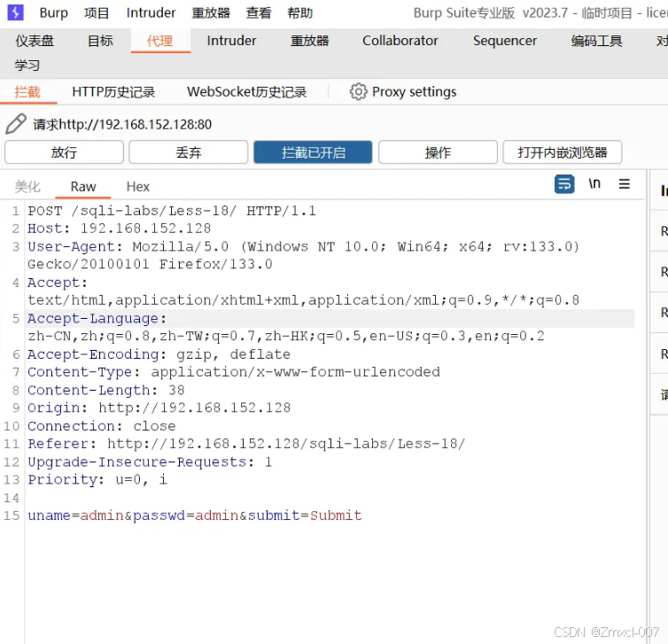
Task: Click the Origin header line
Action: [159, 408]
